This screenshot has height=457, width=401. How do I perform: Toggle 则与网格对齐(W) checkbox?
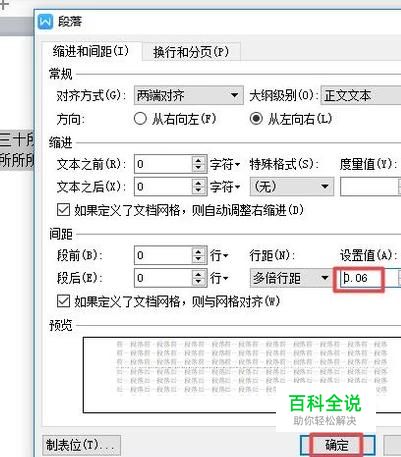[63, 301]
